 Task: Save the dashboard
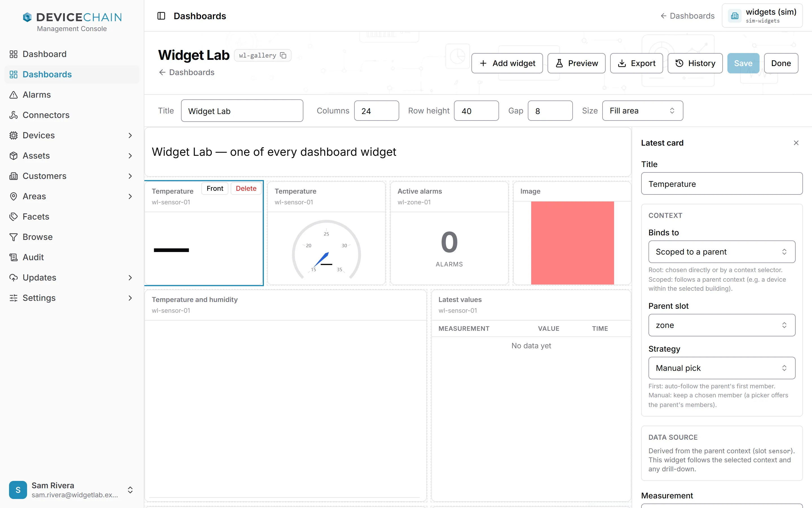[743, 63]
